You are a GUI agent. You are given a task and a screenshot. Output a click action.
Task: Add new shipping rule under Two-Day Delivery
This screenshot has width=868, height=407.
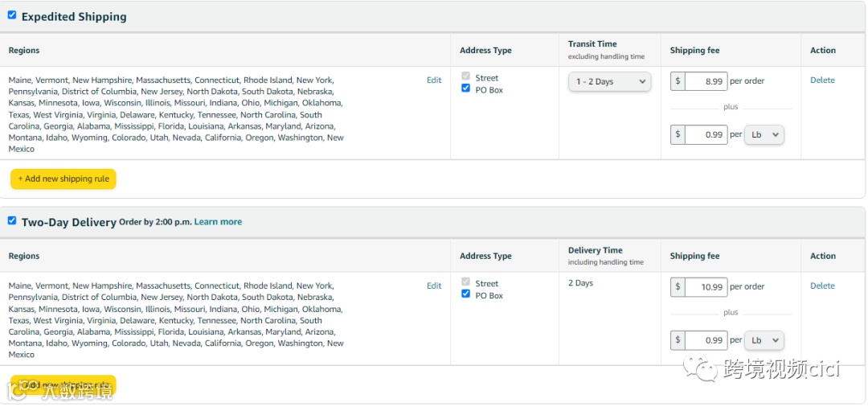[x=63, y=384]
